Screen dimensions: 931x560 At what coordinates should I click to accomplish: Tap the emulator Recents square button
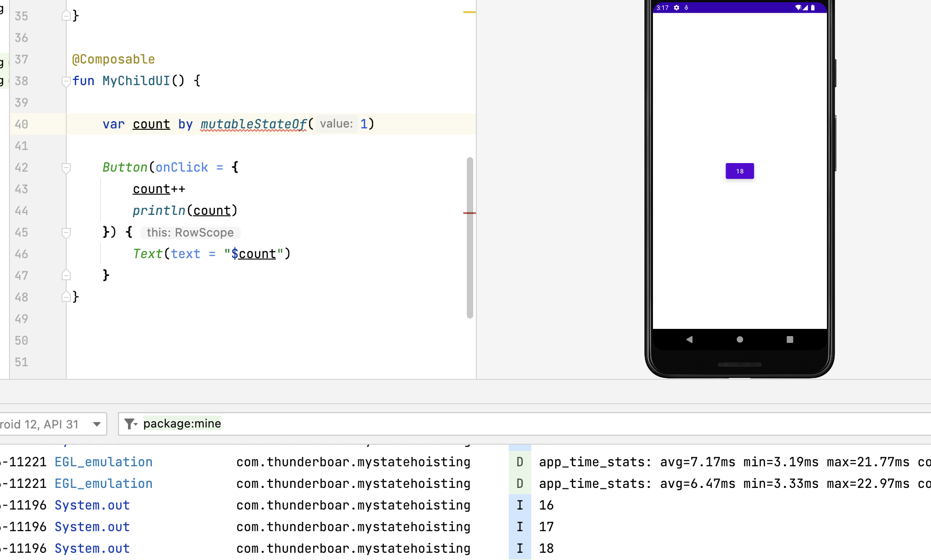[x=790, y=339]
